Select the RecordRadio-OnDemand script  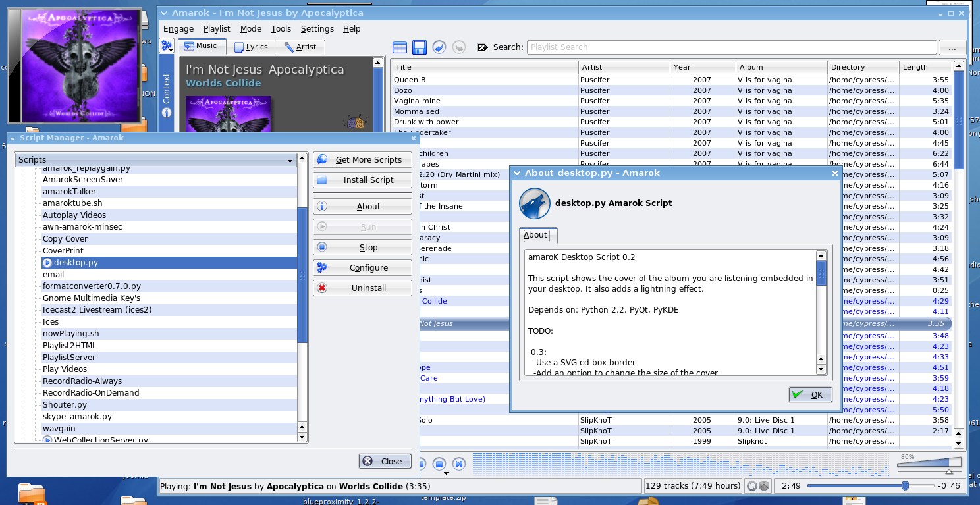169,393
